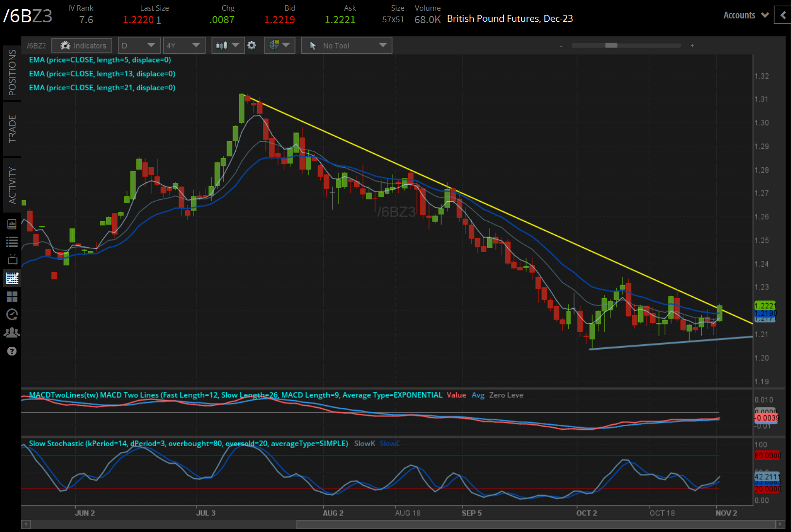Open the newspaper icon in the left sidebar
This screenshot has height=532, width=791.
point(12,224)
